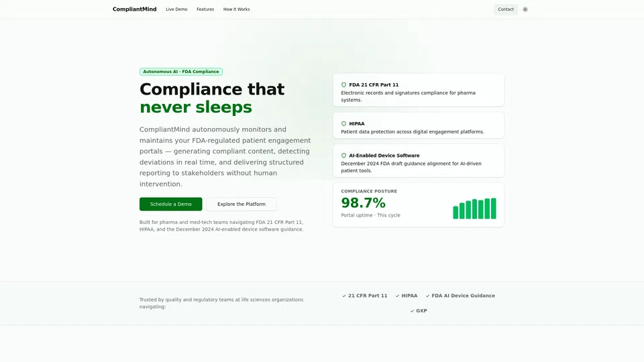Image resolution: width=644 pixels, height=362 pixels.
Task: Click the HIPAA card title
Action: click(356, 123)
